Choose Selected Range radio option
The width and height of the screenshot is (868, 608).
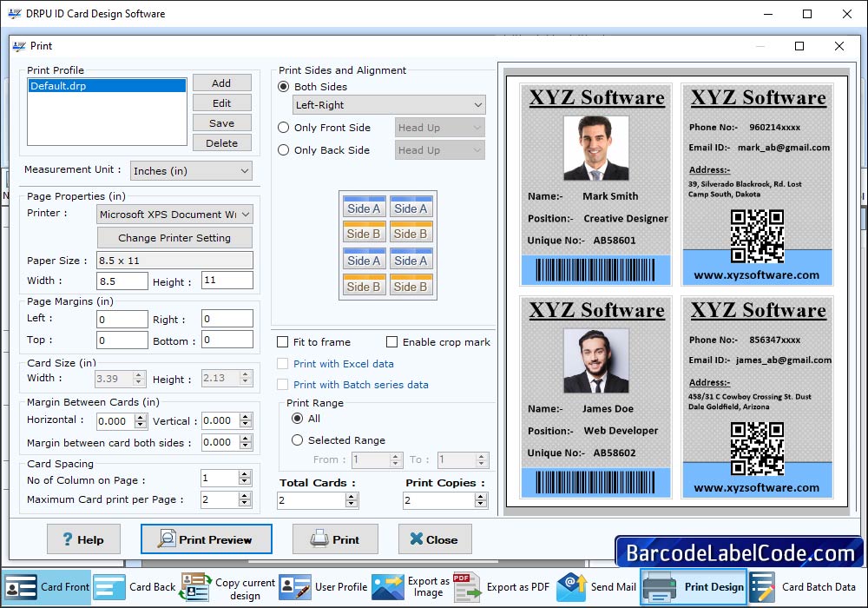pyautogui.click(x=297, y=440)
